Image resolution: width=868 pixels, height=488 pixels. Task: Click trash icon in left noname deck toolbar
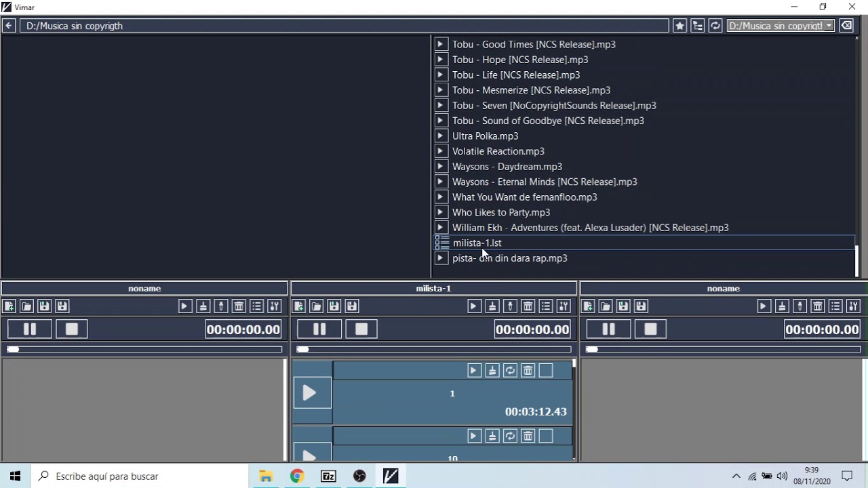pyautogui.click(x=239, y=306)
